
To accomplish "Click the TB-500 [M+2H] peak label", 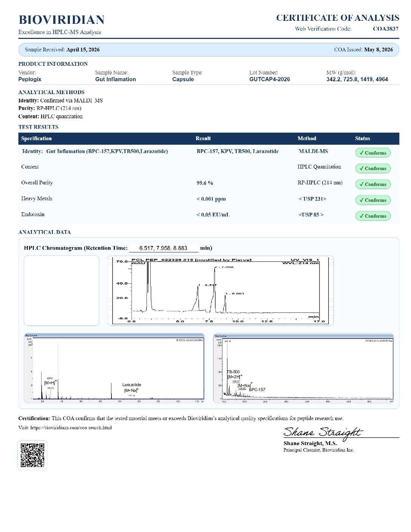I will pyautogui.click(x=235, y=374).
